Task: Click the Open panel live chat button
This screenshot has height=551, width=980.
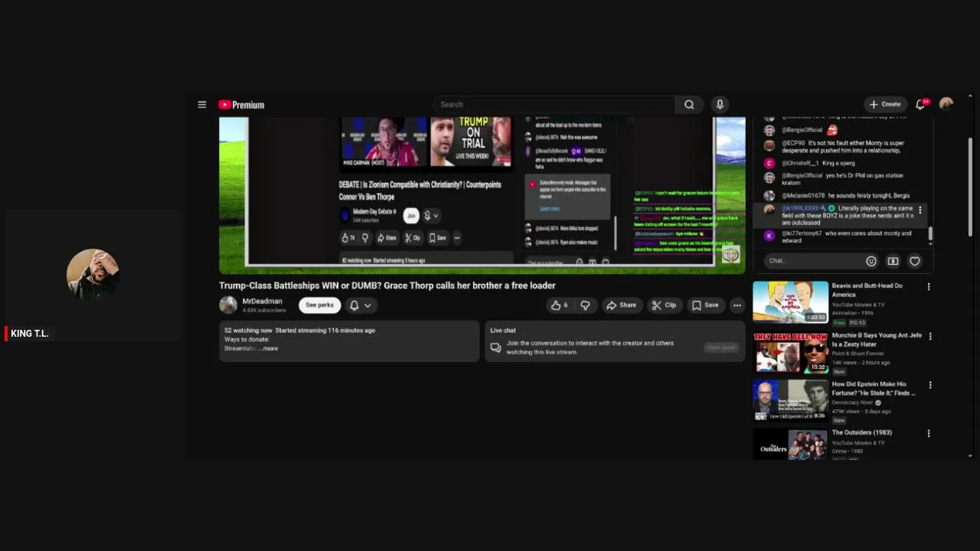Action: coord(721,347)
